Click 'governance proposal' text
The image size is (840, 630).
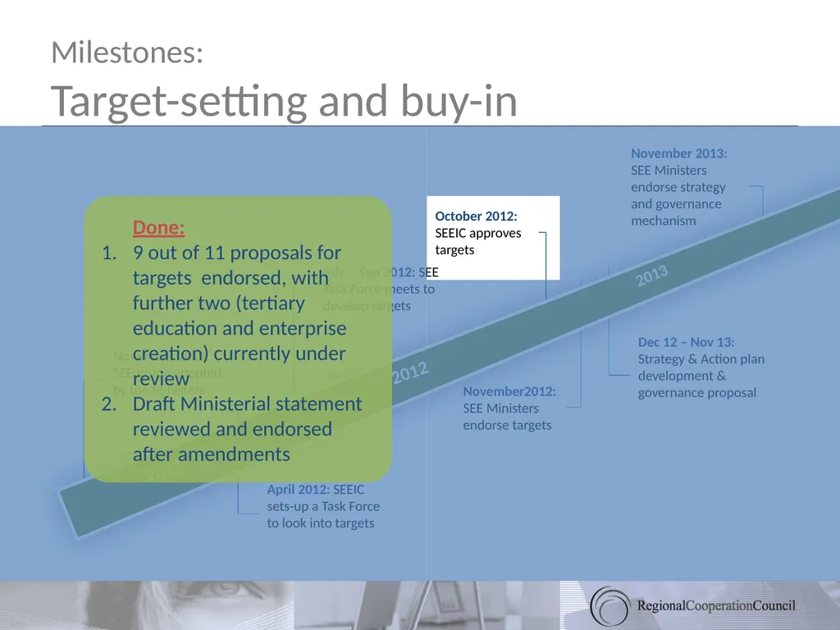coord(697,392)
